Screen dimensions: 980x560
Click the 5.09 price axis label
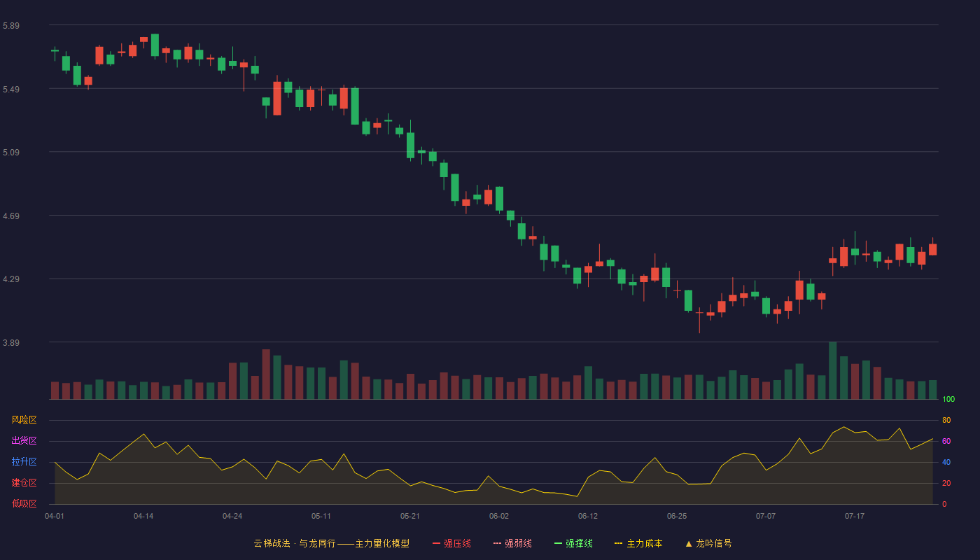[x=11, y=153]
